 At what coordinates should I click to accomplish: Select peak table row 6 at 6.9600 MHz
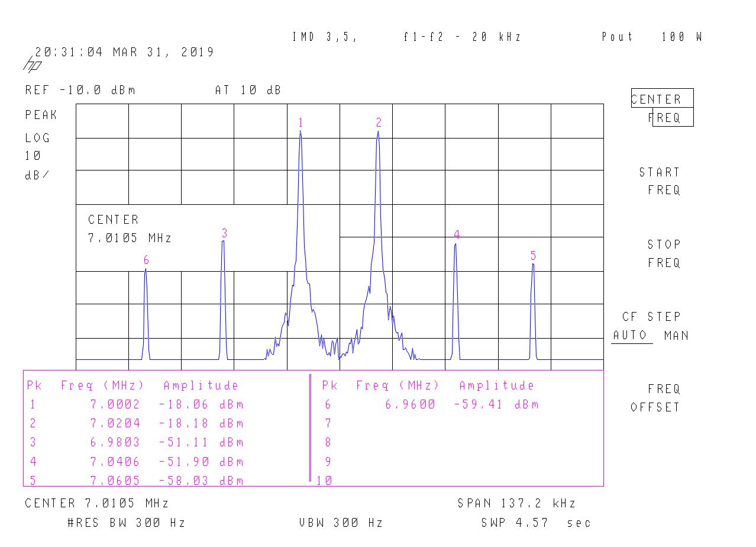point(431,405)
